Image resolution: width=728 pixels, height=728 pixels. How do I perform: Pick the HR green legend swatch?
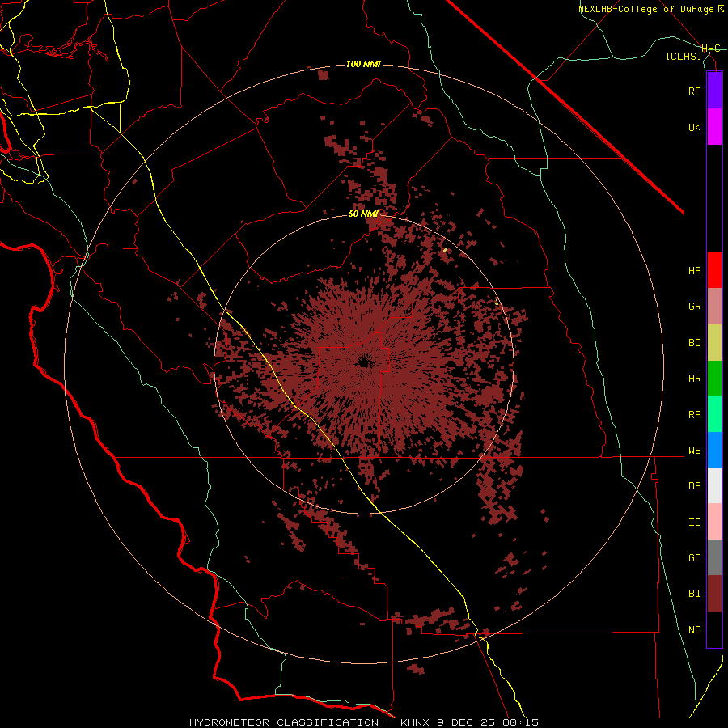pos(714,378)
